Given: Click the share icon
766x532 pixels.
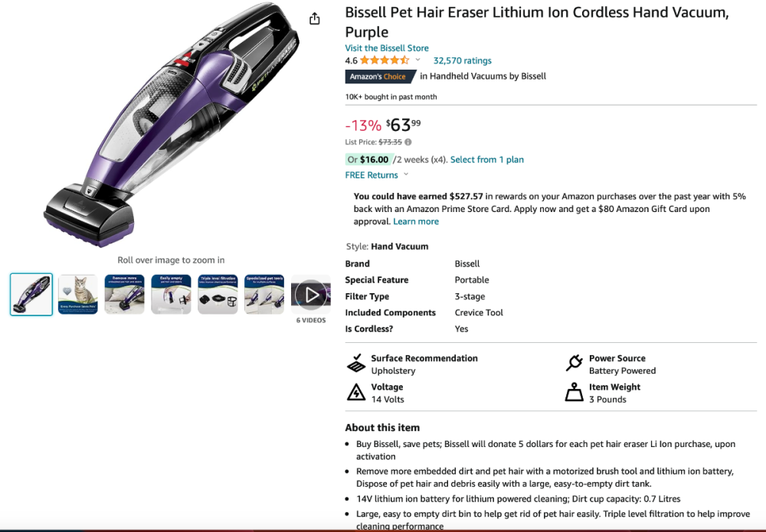Looking at the screenshot, I should (x=315, y=18).
